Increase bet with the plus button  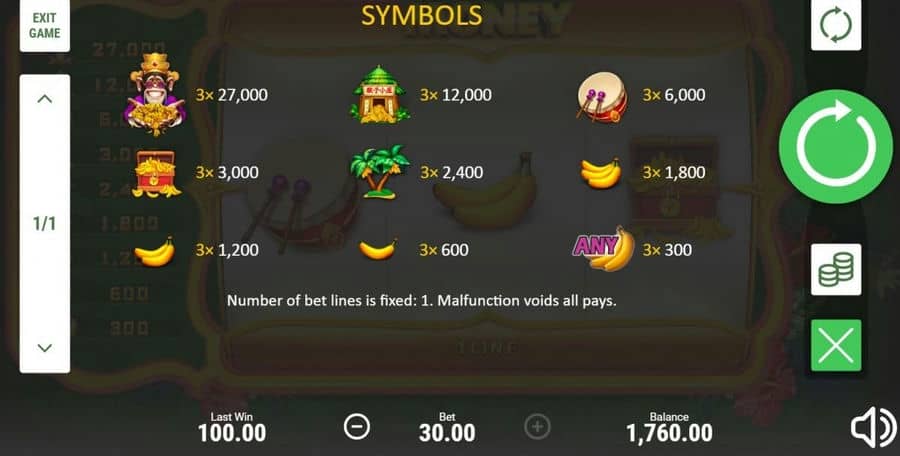tap(537, 427)
